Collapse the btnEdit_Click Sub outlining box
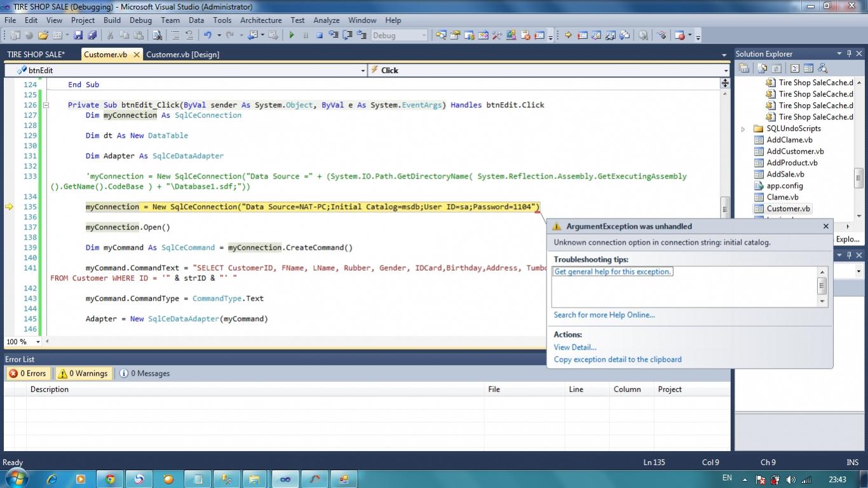 coord(46,105)
